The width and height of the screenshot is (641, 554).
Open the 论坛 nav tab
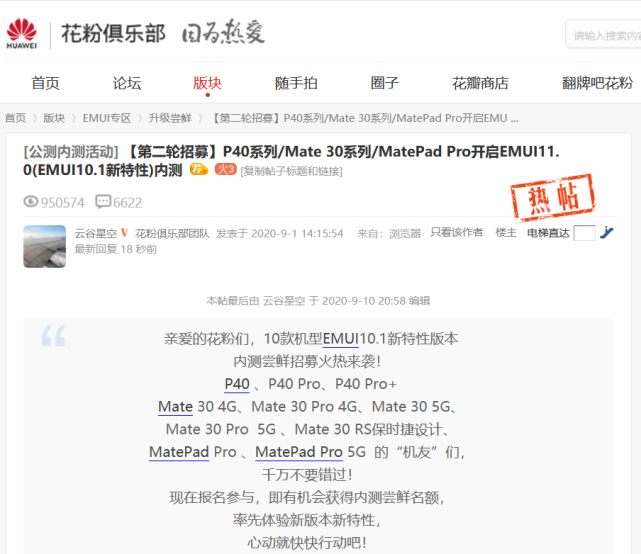[x=127, y=83]
